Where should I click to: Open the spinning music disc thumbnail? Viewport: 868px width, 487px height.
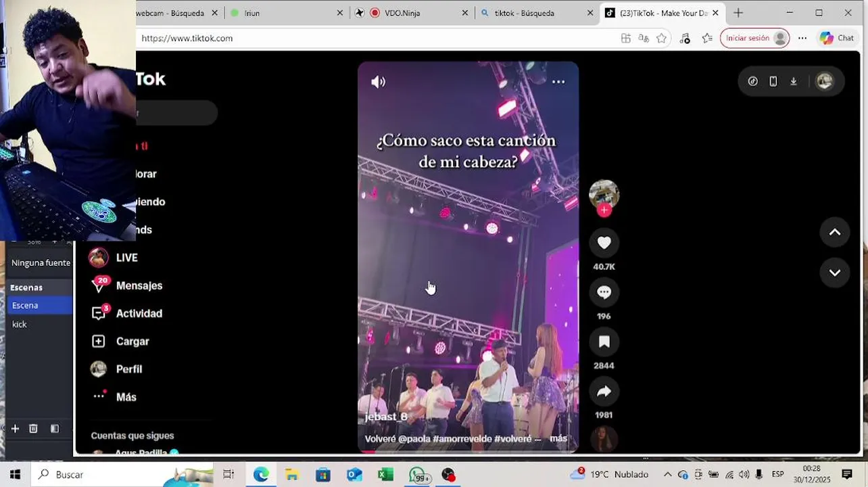pos(604,438)
